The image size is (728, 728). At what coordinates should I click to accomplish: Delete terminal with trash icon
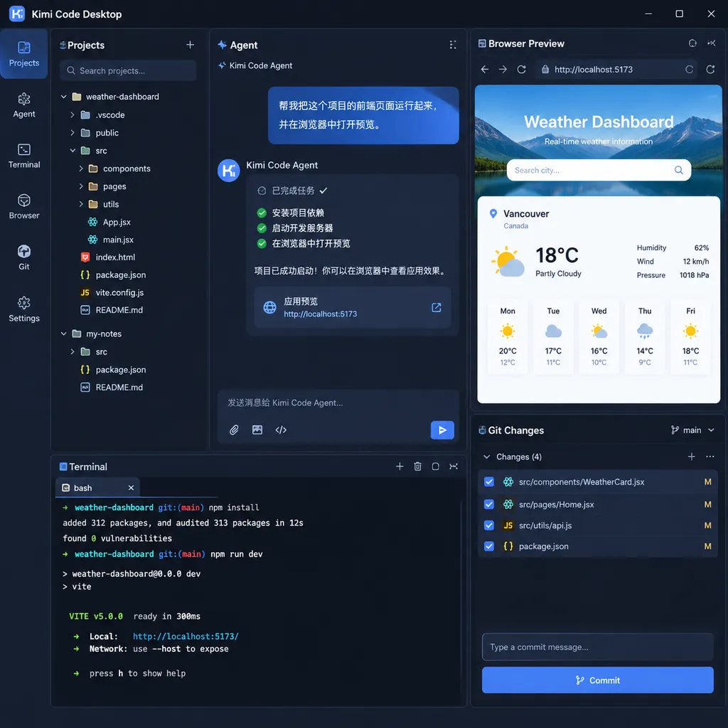pos(417,466)
